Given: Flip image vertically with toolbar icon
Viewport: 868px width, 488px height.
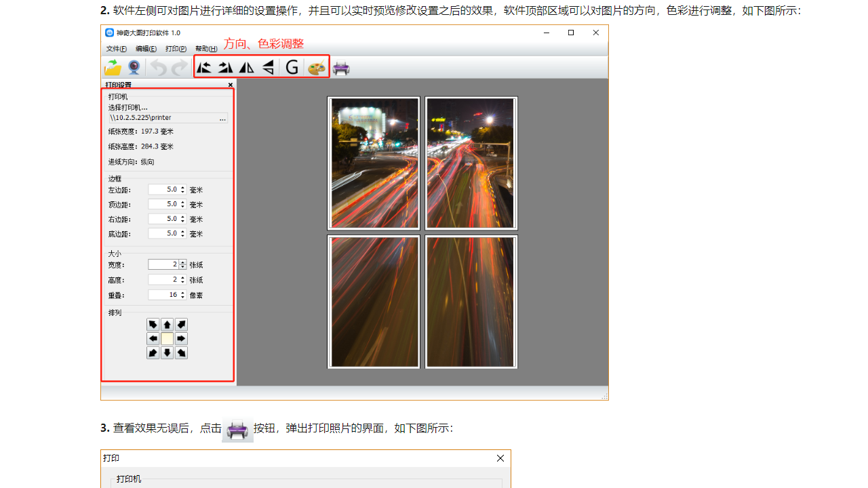Looking at the screenshot, I should (x=269, y=67).
